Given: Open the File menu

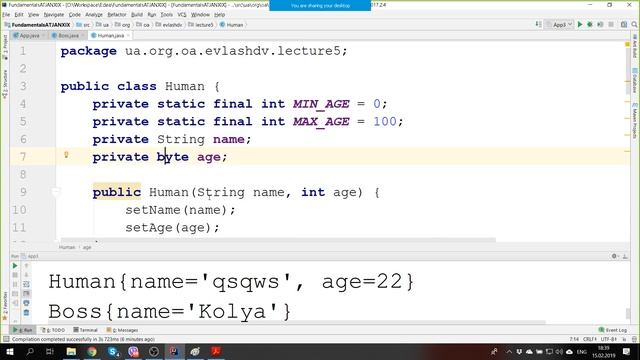Looking at the screenshot, I should click(6, 15).
